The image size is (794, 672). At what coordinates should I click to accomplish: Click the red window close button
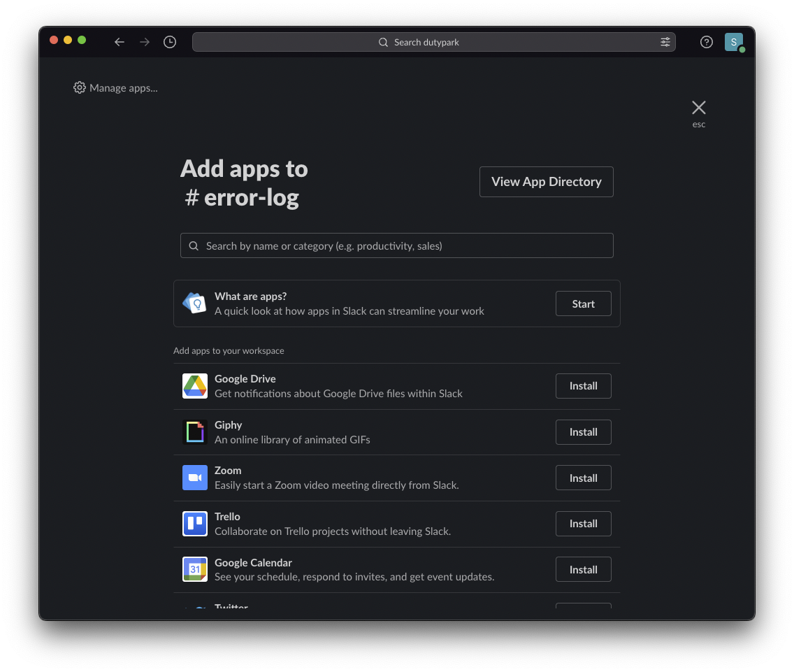pyautogui.click(x=54, y=40)
